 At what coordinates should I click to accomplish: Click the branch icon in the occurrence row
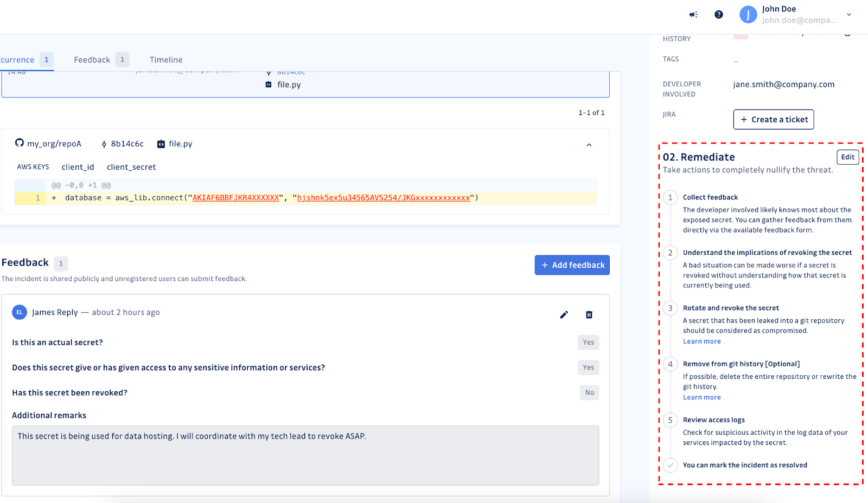(269, 72)
